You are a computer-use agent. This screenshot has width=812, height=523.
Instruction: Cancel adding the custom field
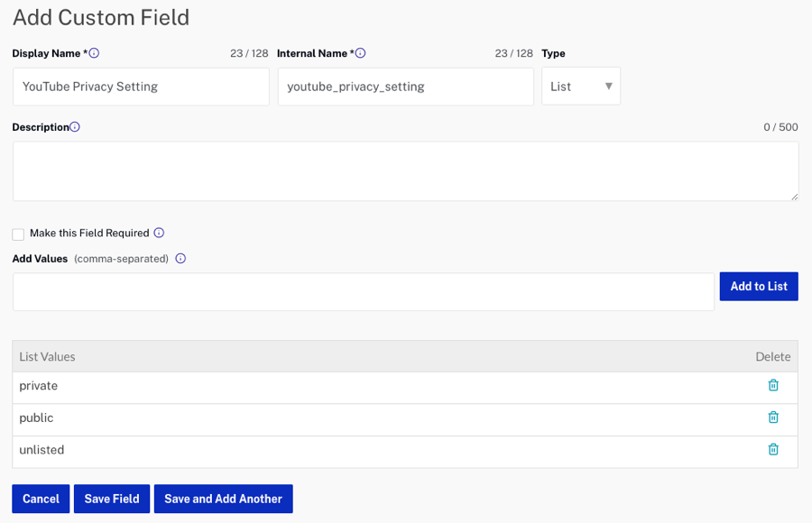coord(41,499)
